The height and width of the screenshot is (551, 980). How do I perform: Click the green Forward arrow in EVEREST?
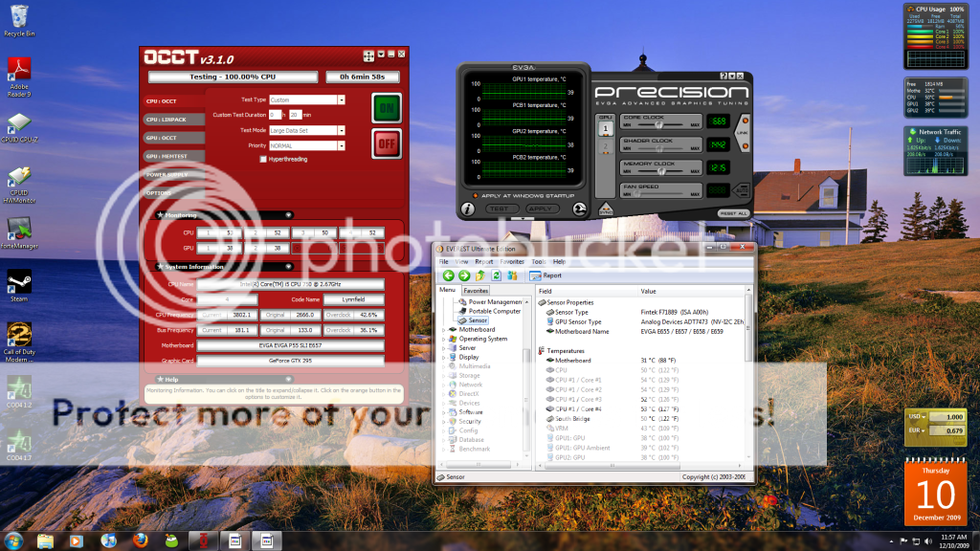[x=464, y=275]
